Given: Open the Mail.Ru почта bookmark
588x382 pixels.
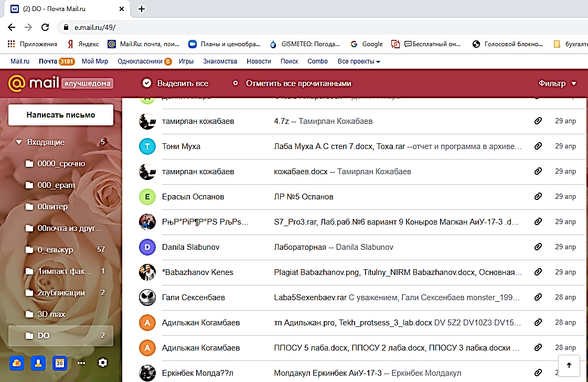Looking at the screenshot, I should (x=143, y=44).
